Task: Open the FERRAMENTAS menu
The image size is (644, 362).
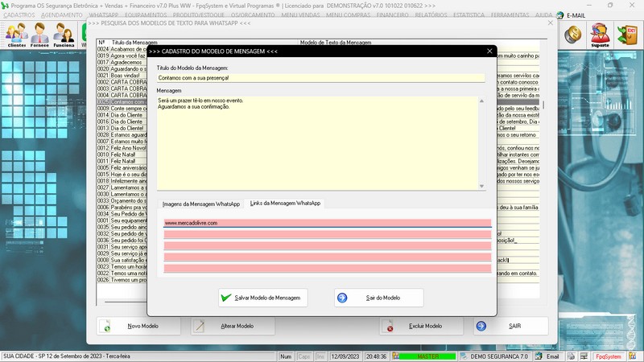Action: [510, 14]
